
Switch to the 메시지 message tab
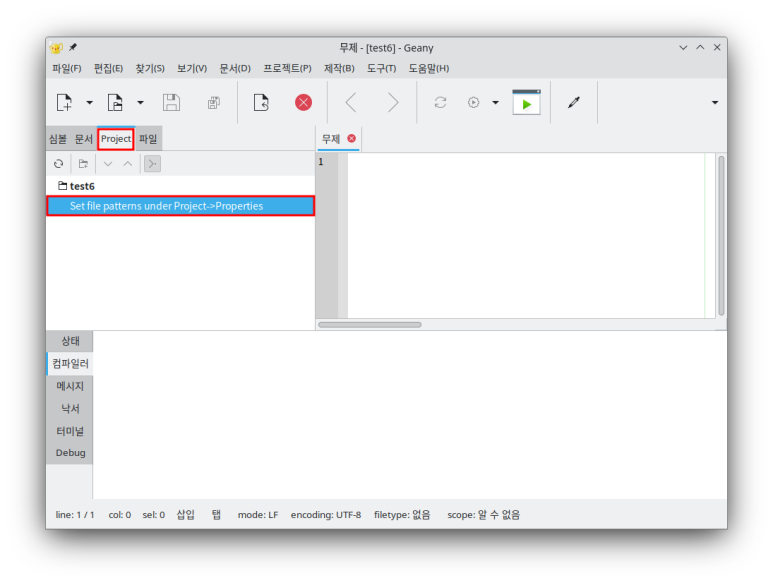click(x=70, y=386)
